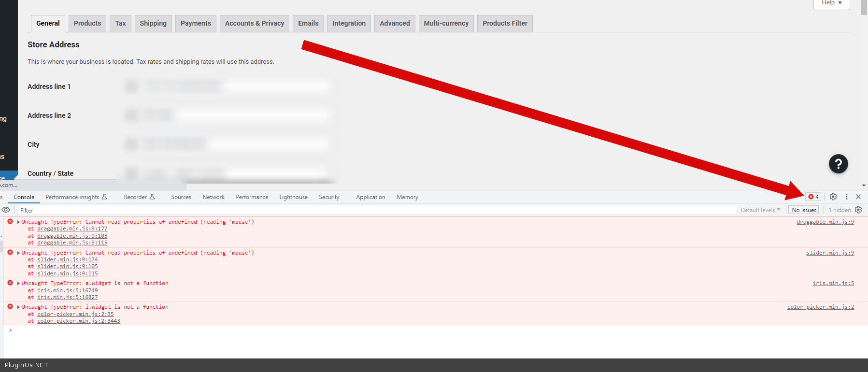Open the error count badge showing 4
Image resolution: width=868 pixels, height=372 pixels.
[x=813, y=197]
